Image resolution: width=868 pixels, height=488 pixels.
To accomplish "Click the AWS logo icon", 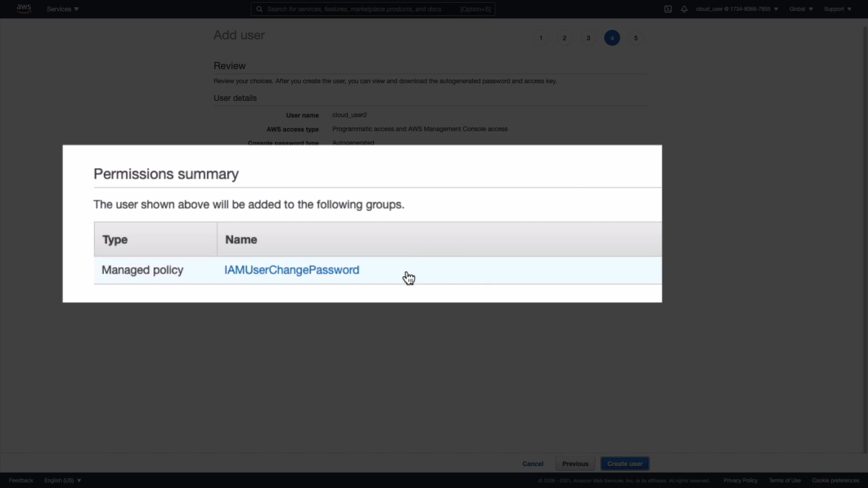I will point(24,9).
